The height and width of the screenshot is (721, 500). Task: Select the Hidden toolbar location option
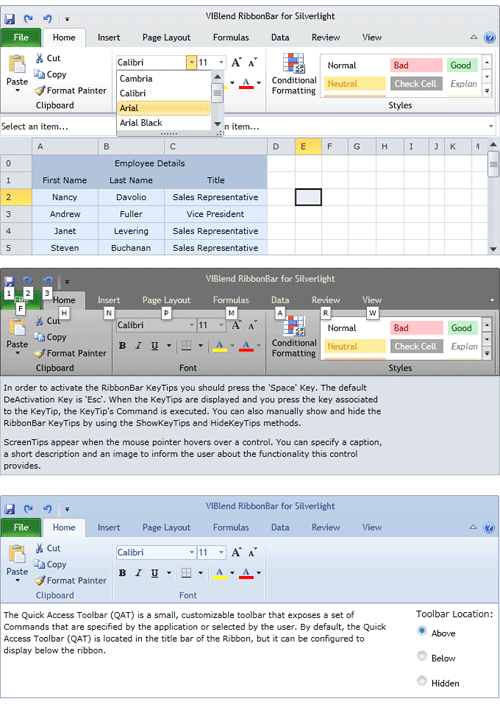click(x=422, y=681)
